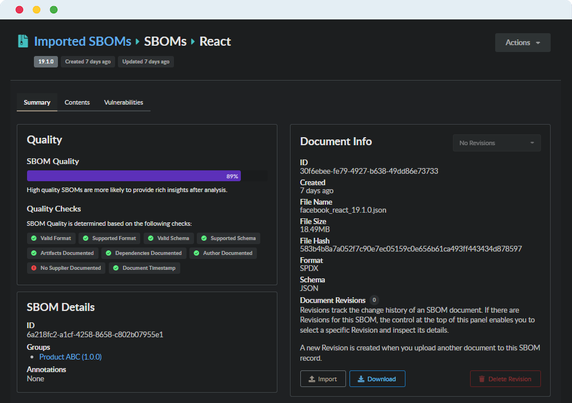Click the upload icon on the Import button
This screenshot has height=403, width=572.
tap(312, 379)
